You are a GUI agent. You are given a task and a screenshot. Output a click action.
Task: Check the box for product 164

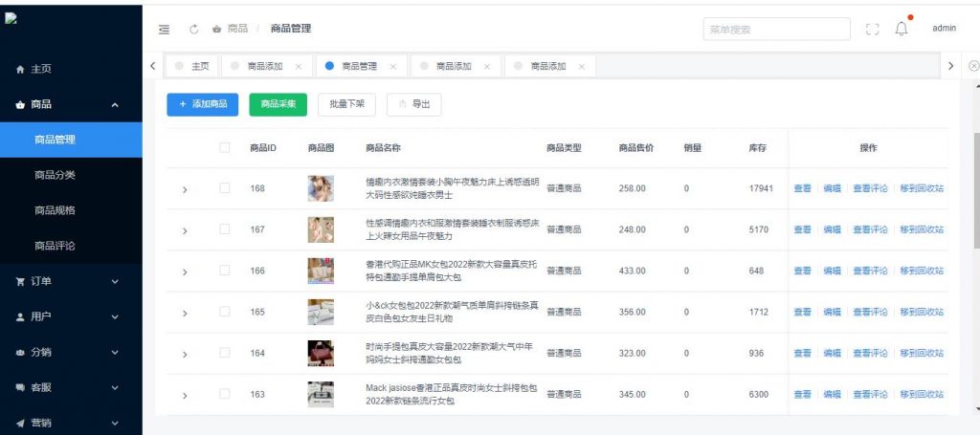(x=224, y=353)
